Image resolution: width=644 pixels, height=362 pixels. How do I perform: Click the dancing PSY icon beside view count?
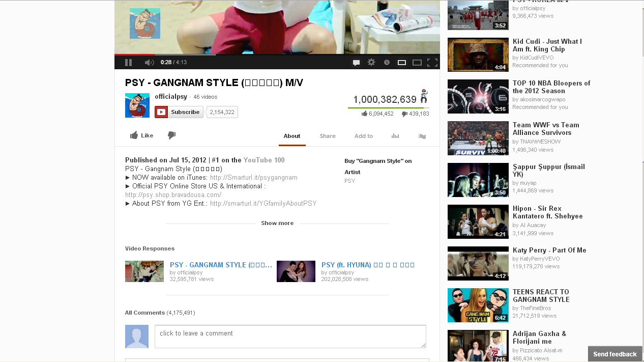point(424,96)
